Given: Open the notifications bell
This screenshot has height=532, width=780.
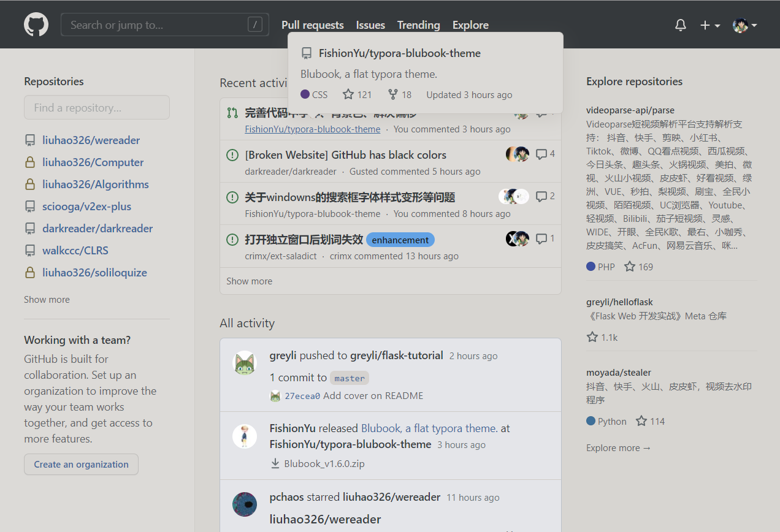Looking at the screenshot, I should [680, 25].
